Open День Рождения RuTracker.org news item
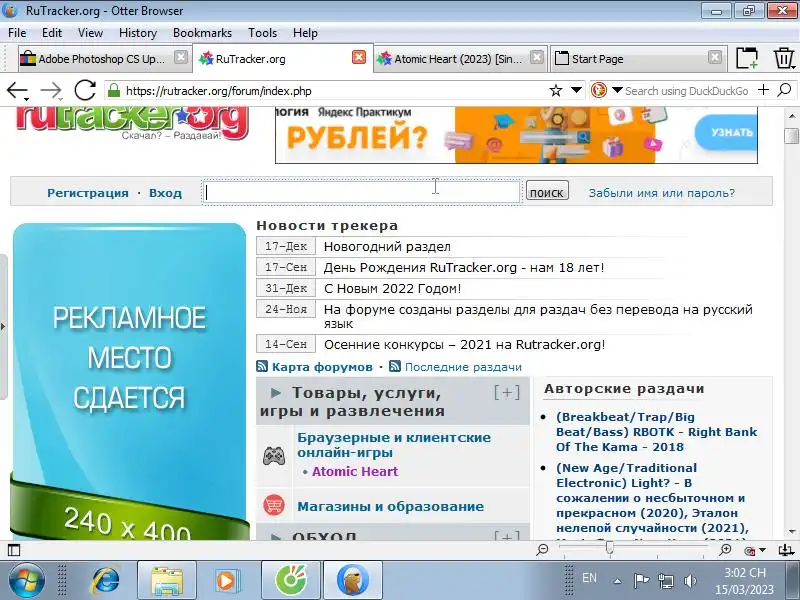Image resolution: width=800 pixels, height=600 pixels. 464,267
